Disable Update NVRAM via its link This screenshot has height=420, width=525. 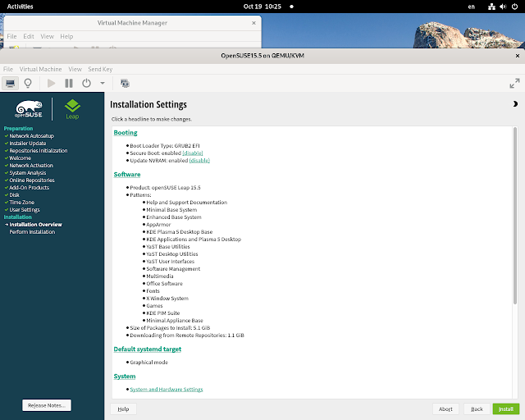(x=199, y=161)
